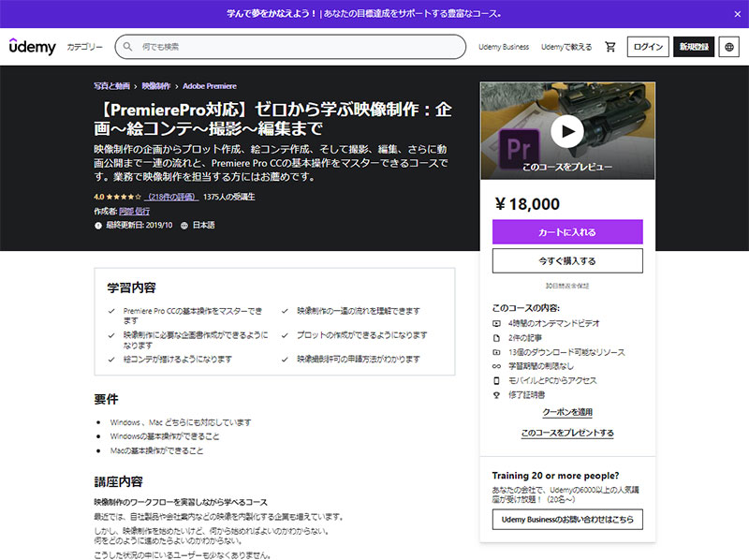The height and width of the screenshot is (560, 749).
Task: Click the infinity icon beside 学習期間の制限なし
Action: [x=497, y=366]
